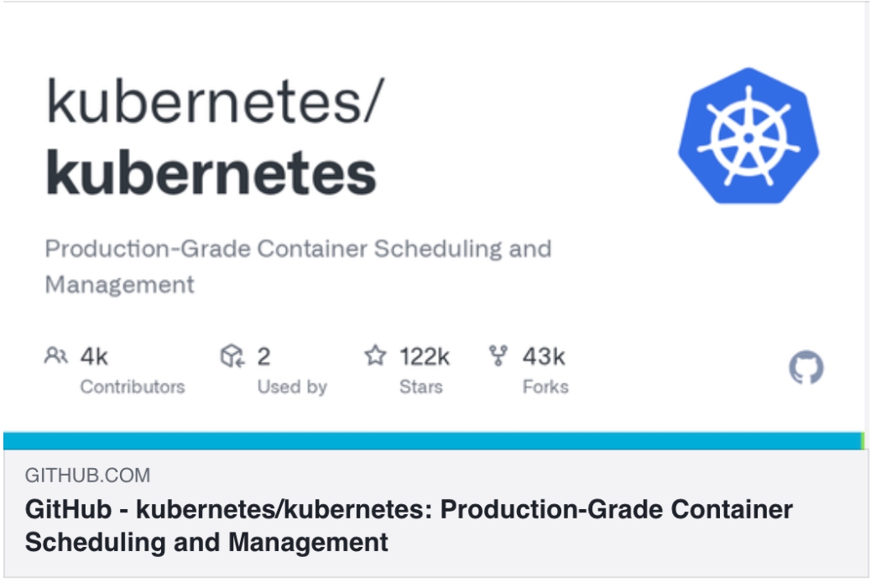Click the Used by count of 2

[263, 356]
